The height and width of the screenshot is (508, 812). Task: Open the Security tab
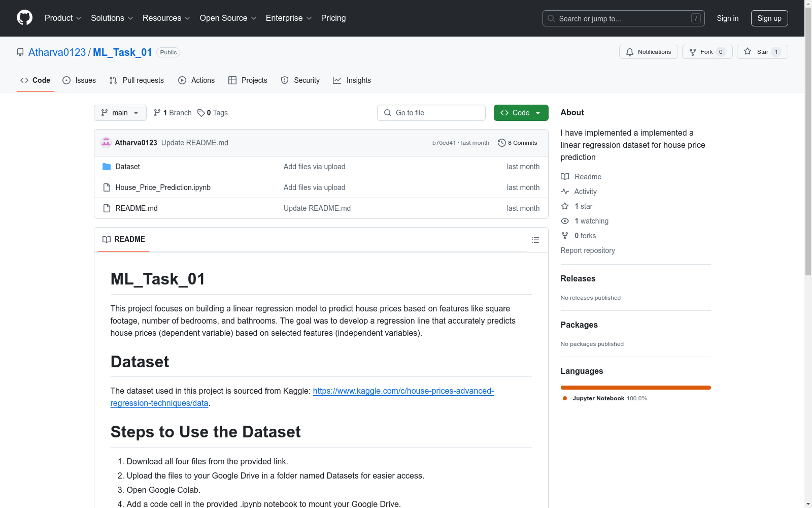[x=300, y=80]
